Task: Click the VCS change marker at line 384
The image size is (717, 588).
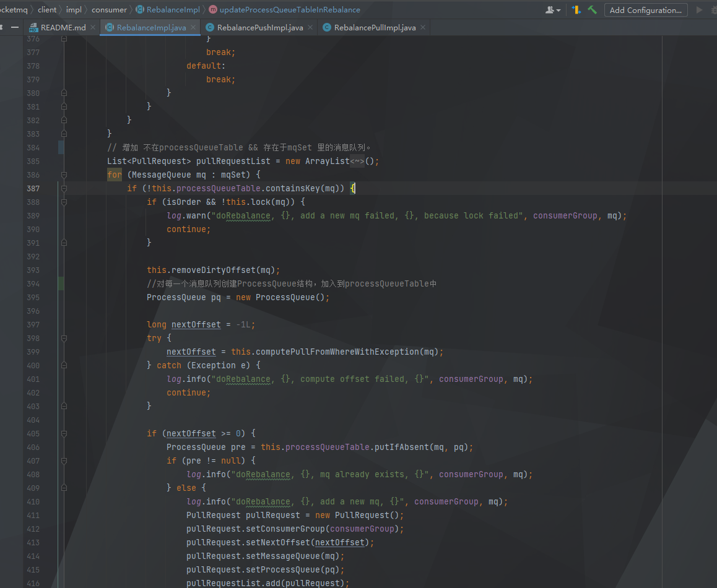Action: (x=61, y=147)
